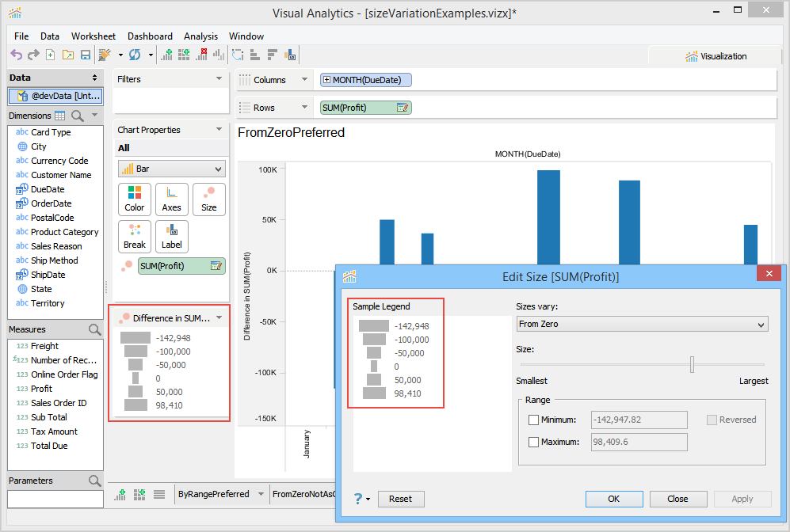This screenshot has height=532, width=790.
Task: Open the Axes chart property
Action: click(172, 199)
